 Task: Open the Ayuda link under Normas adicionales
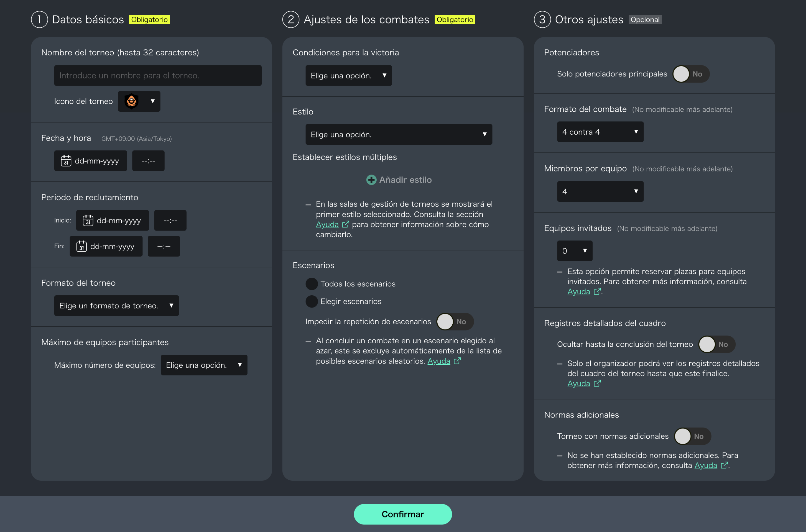tap(706, 465)
